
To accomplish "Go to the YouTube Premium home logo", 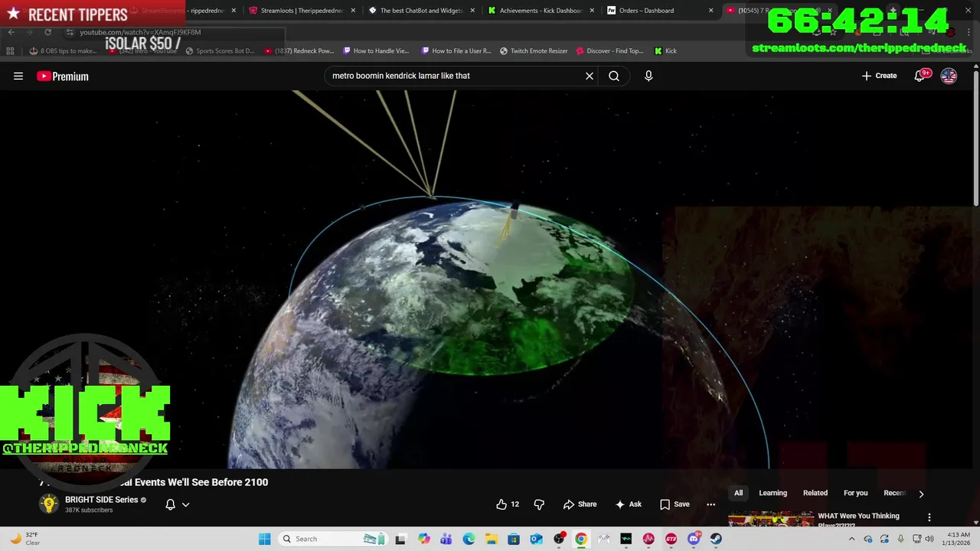I will [63, 76].
